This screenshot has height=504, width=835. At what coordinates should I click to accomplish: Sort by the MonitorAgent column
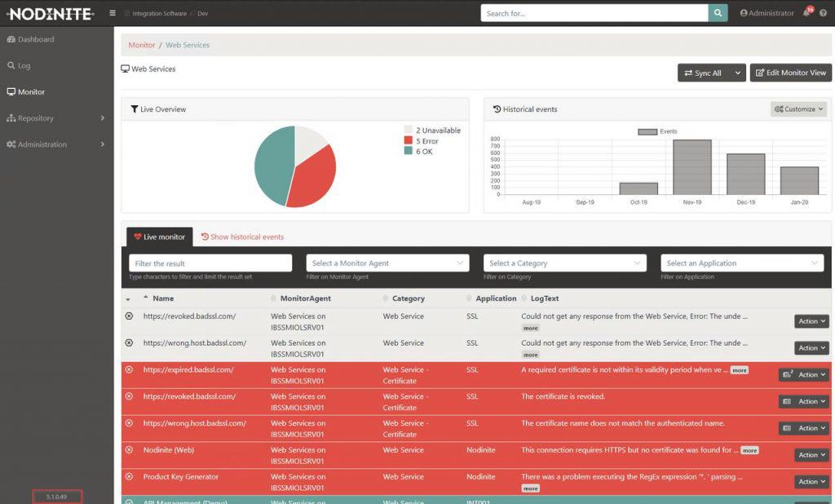(305, 298)
